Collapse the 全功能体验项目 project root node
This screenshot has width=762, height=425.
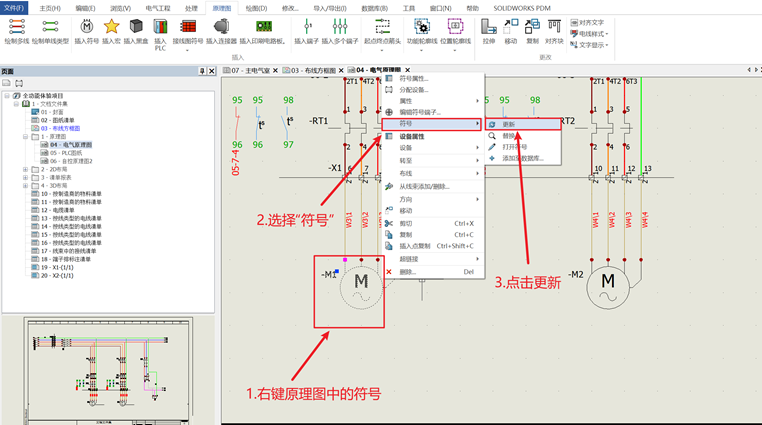point(7,96)
